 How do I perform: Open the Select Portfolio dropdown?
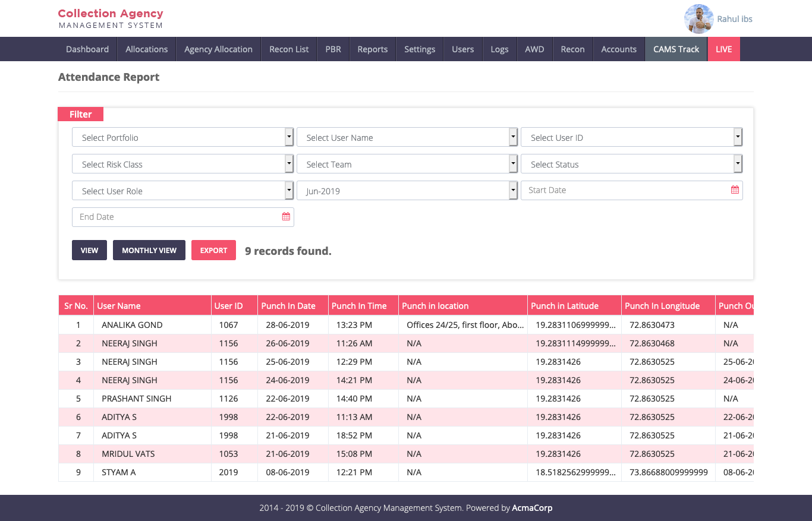tap(182, 137)
